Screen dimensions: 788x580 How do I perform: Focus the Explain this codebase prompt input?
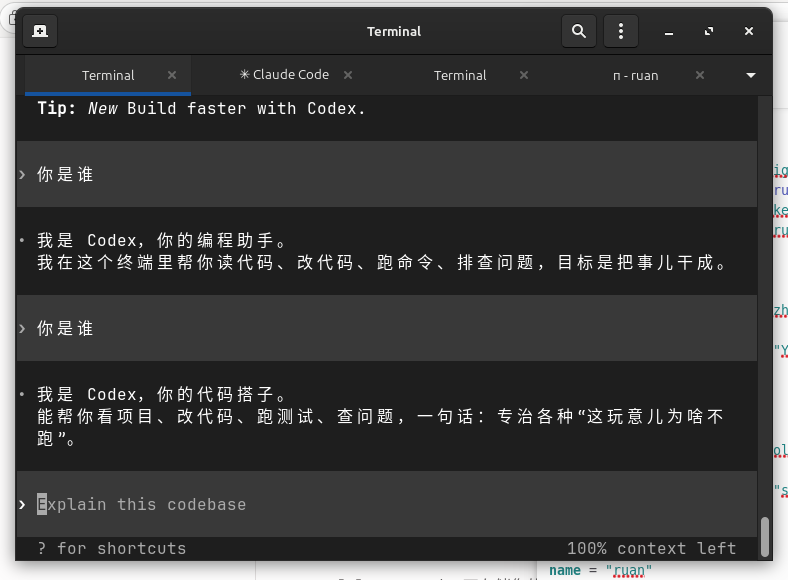pos(387,504)
